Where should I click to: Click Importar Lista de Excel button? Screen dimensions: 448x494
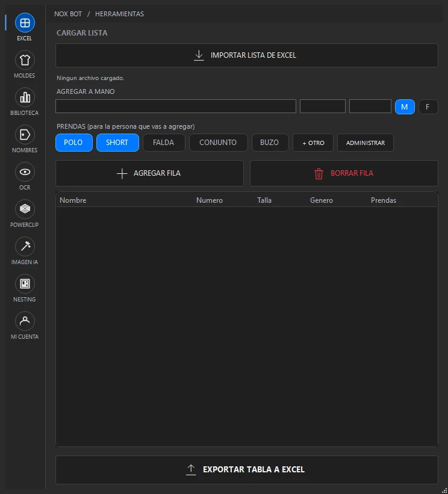click(x=246, y=55)
